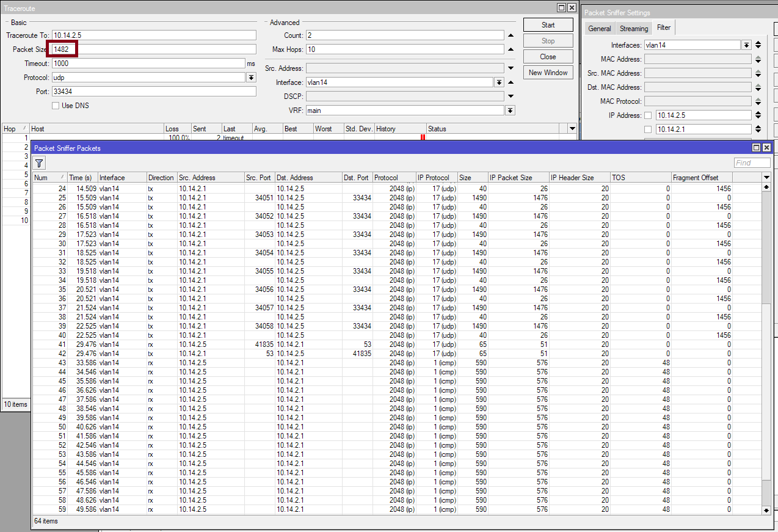
Task: Click the Close button in Traceroute
Action: (x=548, y=57)
